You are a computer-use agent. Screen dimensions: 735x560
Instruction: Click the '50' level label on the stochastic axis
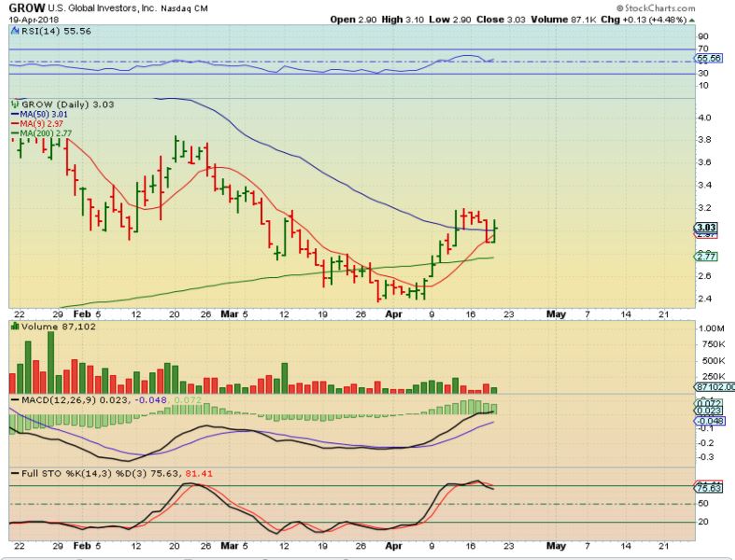(703, 504)
